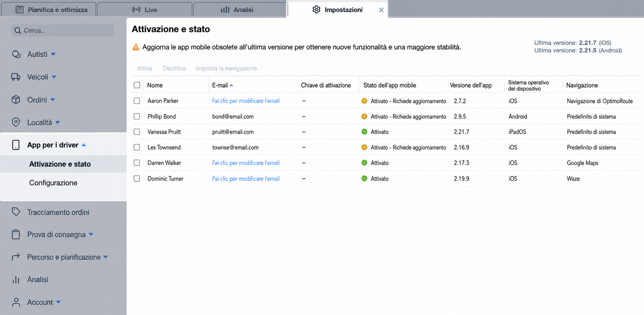Open the Analisi tab at top

click(240, 9)
